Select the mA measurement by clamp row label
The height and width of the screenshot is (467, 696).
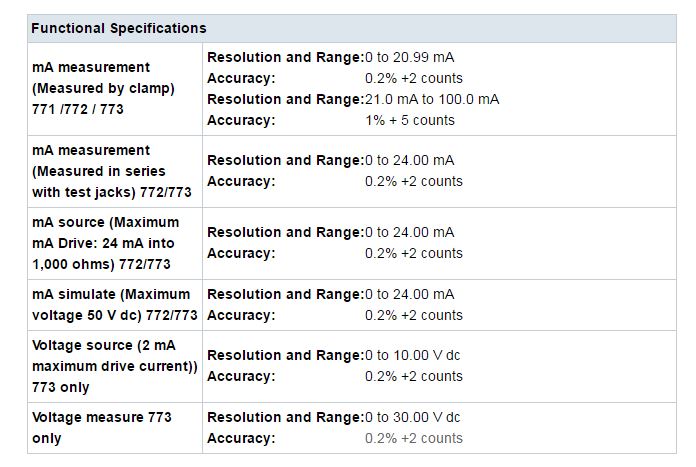click(103, 88)
